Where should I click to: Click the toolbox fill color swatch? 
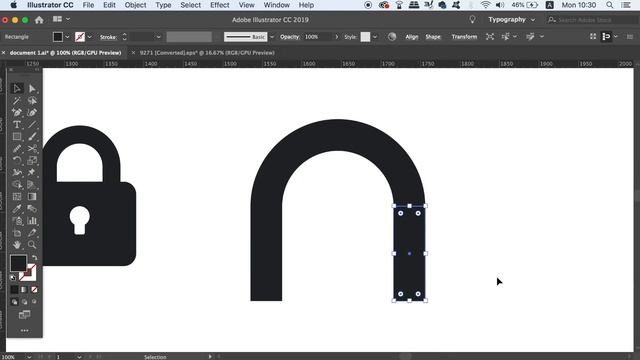pos(18,263)
